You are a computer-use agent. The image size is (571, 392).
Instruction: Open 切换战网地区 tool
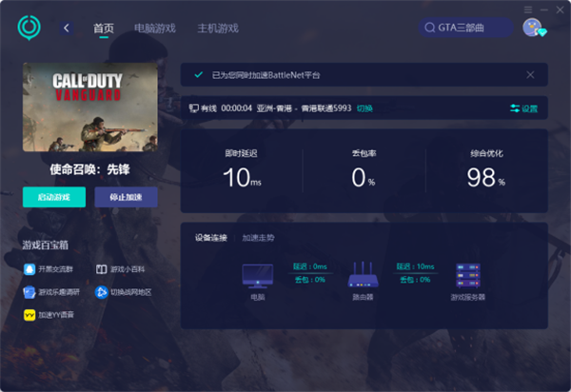pos(123,292)
